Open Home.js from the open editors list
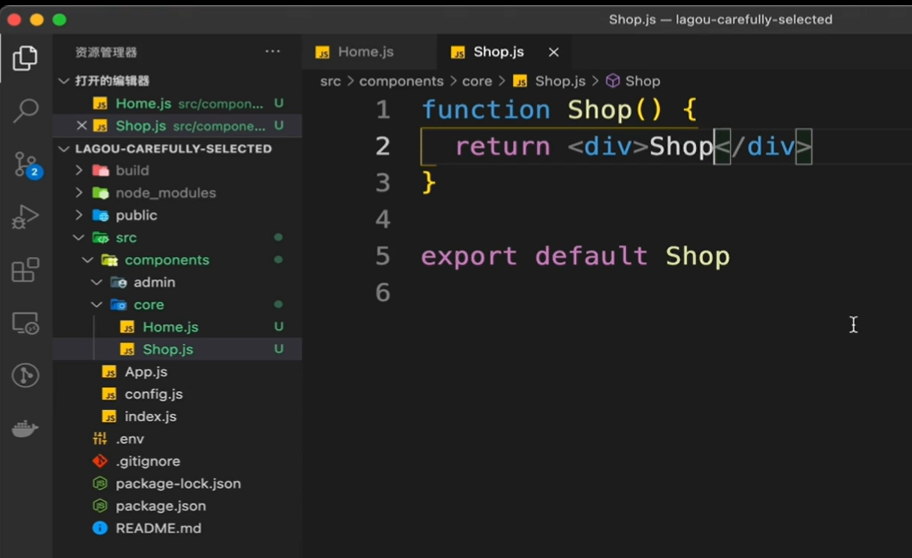The height and width of the screenshot is (558, 912). (177, 104)
